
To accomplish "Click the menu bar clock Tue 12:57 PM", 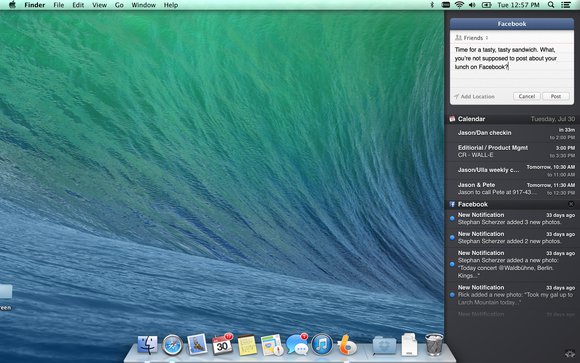I will click(x=518, y=5).
